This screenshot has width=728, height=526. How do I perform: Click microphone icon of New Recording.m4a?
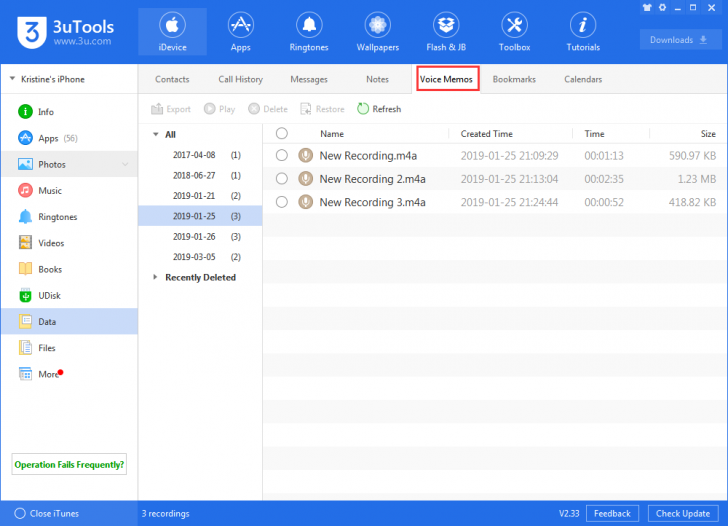click(x=306, y=155)
